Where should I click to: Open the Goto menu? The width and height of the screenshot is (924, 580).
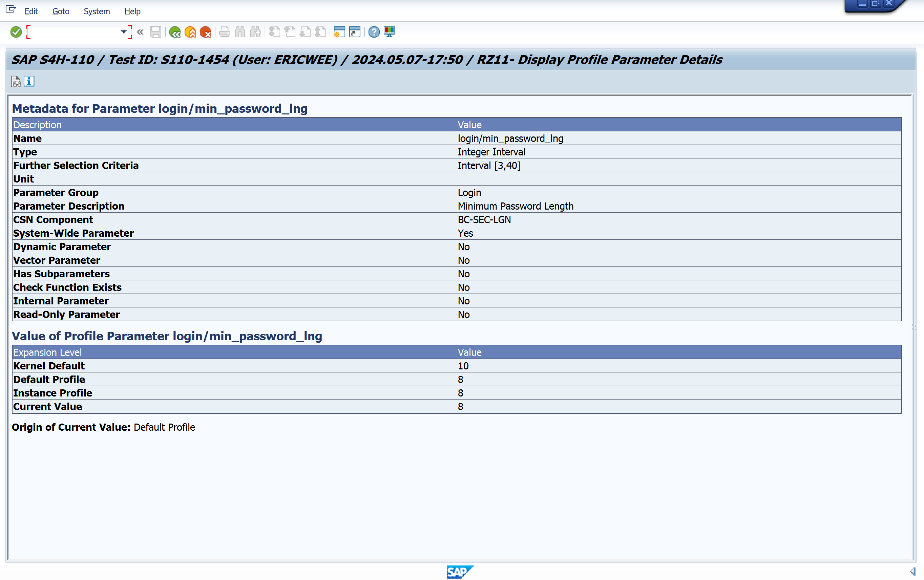point(61,12)
